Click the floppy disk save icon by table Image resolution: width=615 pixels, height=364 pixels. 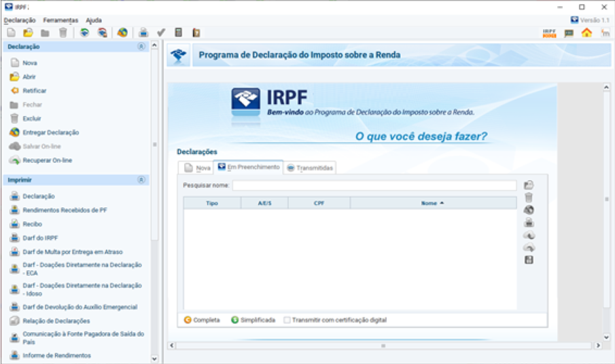pyautogui.click(x=529, y=260)
